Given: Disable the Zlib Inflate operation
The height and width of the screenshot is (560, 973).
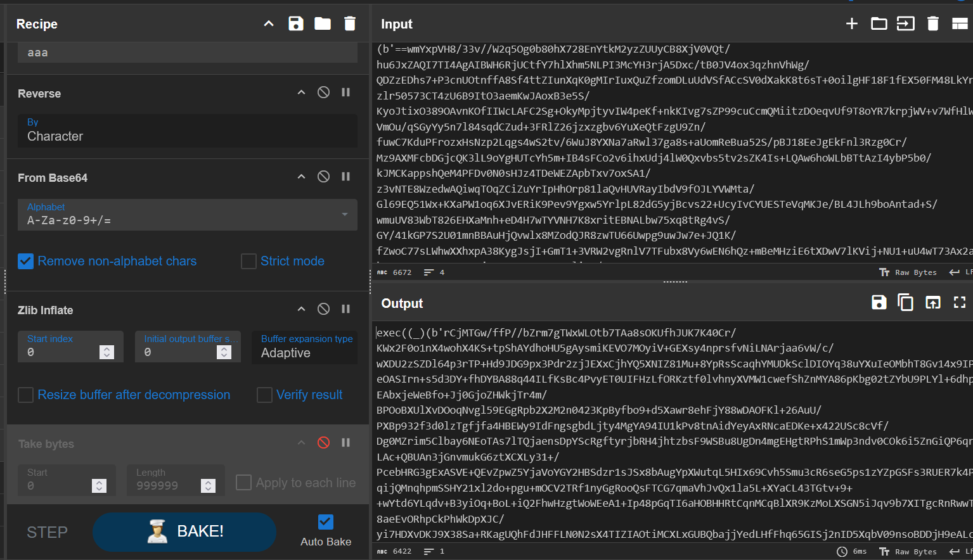Looking at the screenshot, I should [x=323, y=309].
